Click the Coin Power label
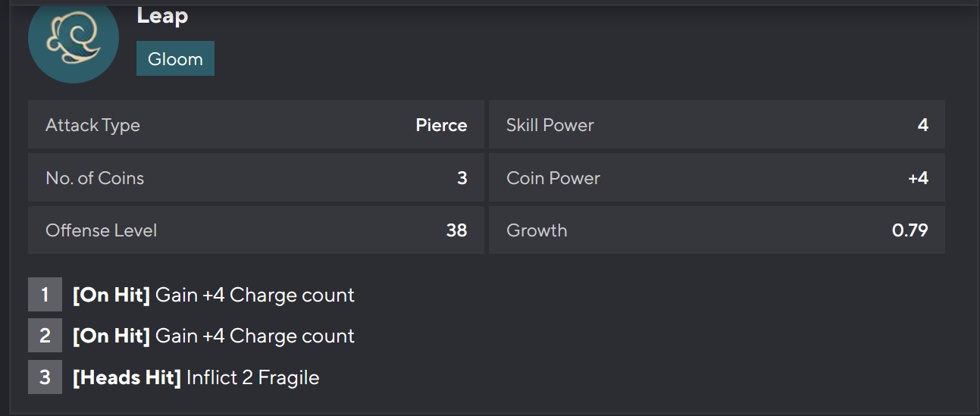 tap(553, 178)
